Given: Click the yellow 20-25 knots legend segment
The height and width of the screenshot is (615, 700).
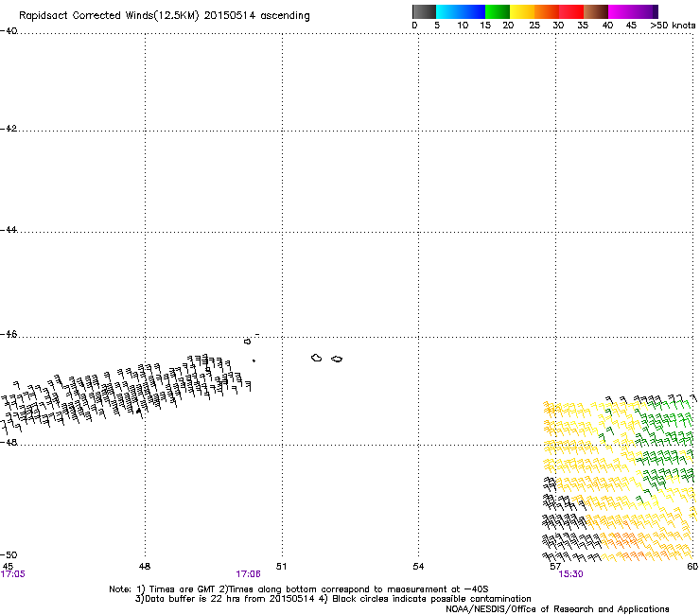Looking at the screenshot, I should (522, 11).
